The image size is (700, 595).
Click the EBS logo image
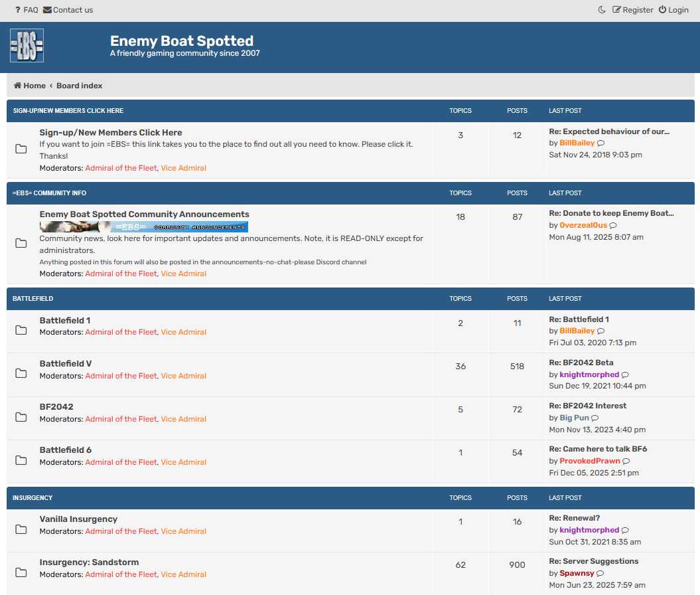(27, 46)
